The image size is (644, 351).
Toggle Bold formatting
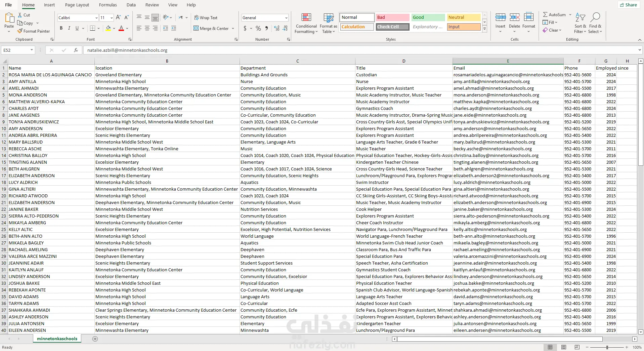(61, 28)
